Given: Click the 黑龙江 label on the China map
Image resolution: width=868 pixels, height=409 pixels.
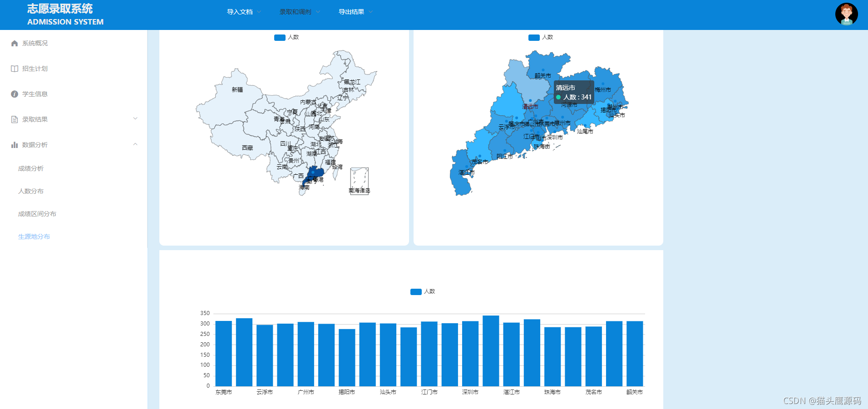Looking at the screenshot, I should (x=352, y=82).
